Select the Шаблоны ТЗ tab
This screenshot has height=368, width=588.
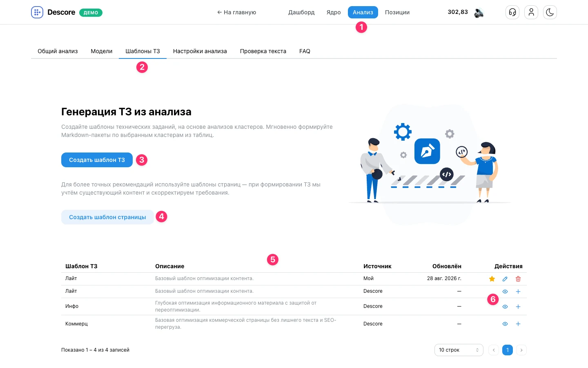pos(143,51)
